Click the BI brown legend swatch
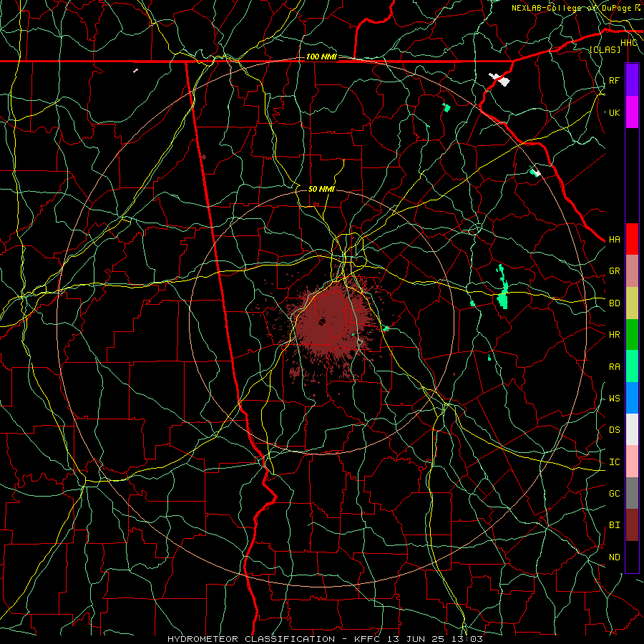Viewport: 644px width, 644px height. 632,525
